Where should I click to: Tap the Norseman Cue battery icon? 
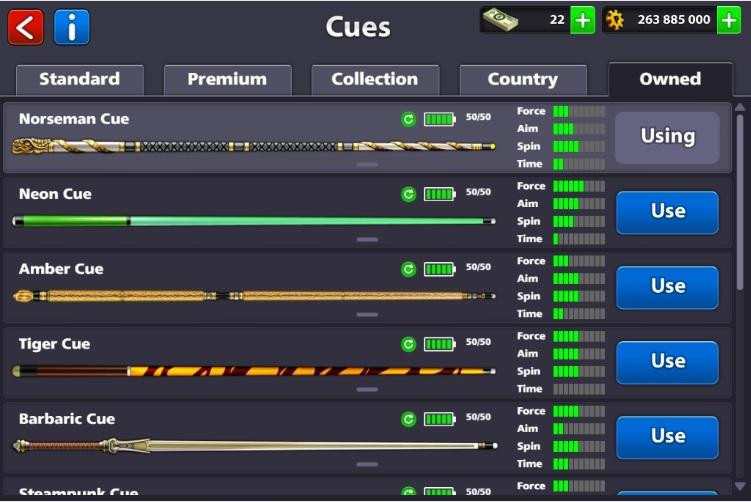pos(440,119)
